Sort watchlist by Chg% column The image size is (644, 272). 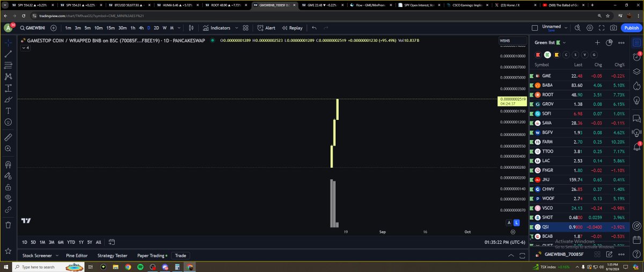(620, 65)
